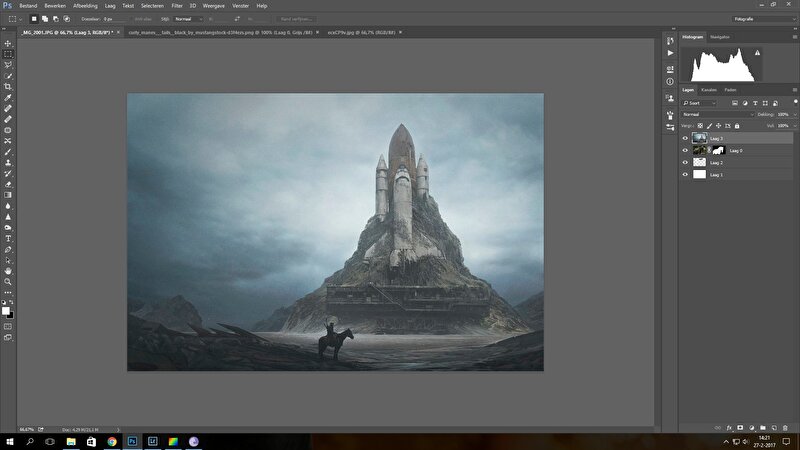Select the History Brush tool
Image resolution: width=800 pixels, height=450 pixels.
click(8, 173)
